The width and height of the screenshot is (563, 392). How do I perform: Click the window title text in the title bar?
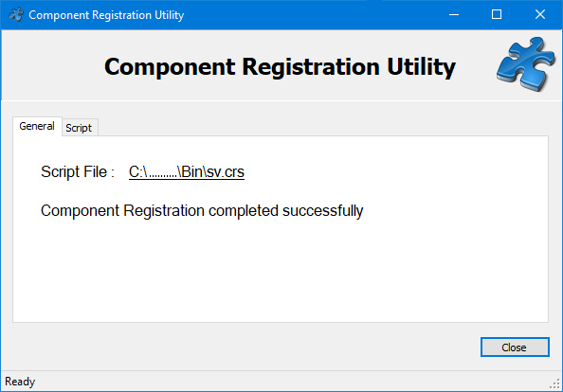pos(106,15)
